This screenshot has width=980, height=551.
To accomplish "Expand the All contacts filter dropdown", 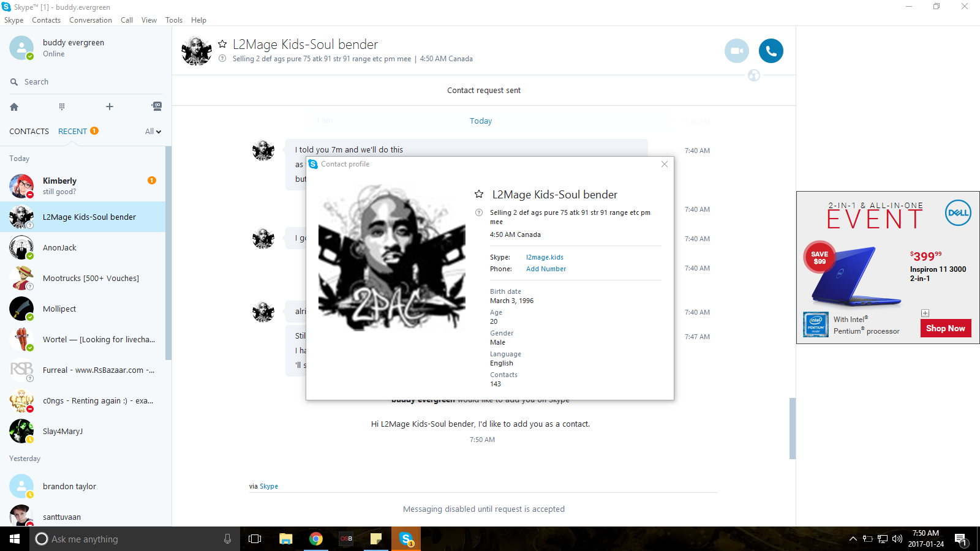I will [x=153, y=132].
